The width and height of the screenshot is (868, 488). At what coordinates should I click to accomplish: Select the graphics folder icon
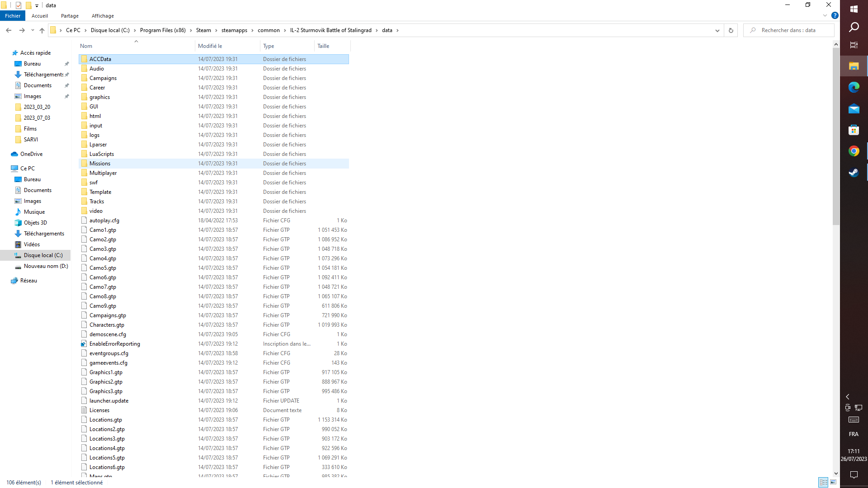pyautogui.click(x=84, y=97)
